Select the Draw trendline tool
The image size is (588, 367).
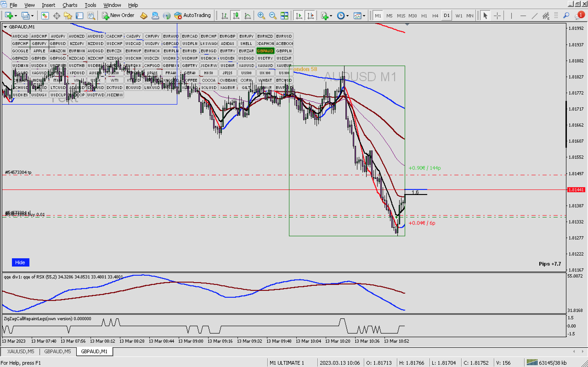(534, 16)
